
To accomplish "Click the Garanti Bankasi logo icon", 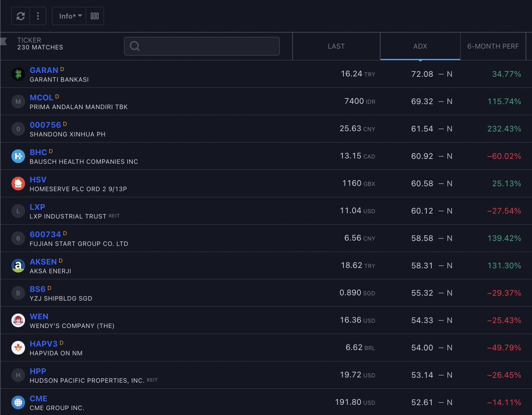I will 18,74.
